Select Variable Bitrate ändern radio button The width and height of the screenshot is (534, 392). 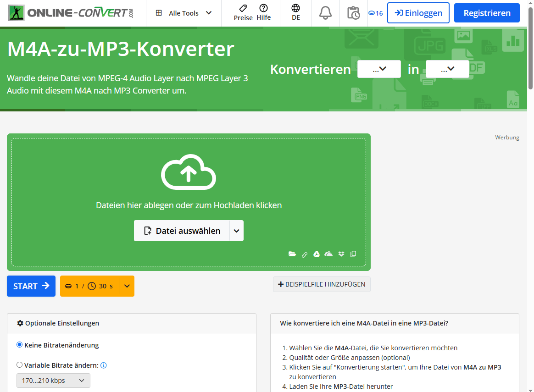pyautogui.click(x=19, y=365)
